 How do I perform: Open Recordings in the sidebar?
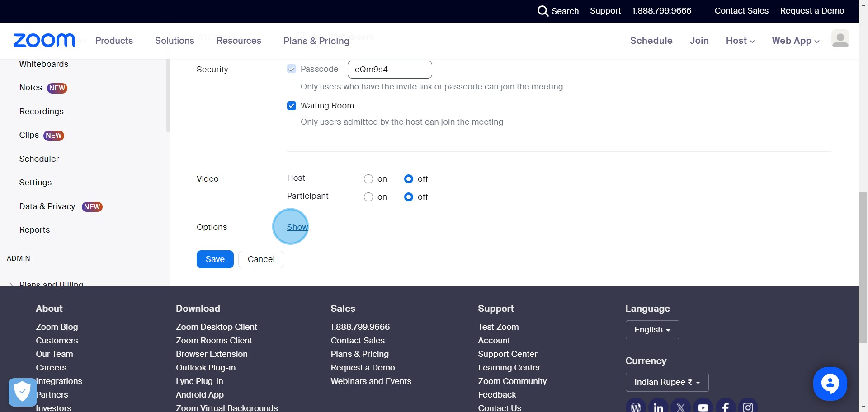point(42,112)
